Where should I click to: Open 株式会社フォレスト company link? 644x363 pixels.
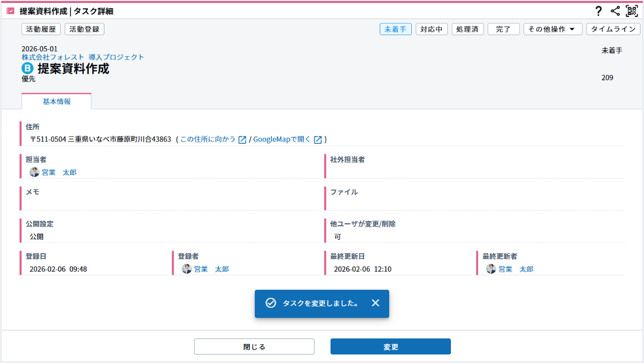53,57
